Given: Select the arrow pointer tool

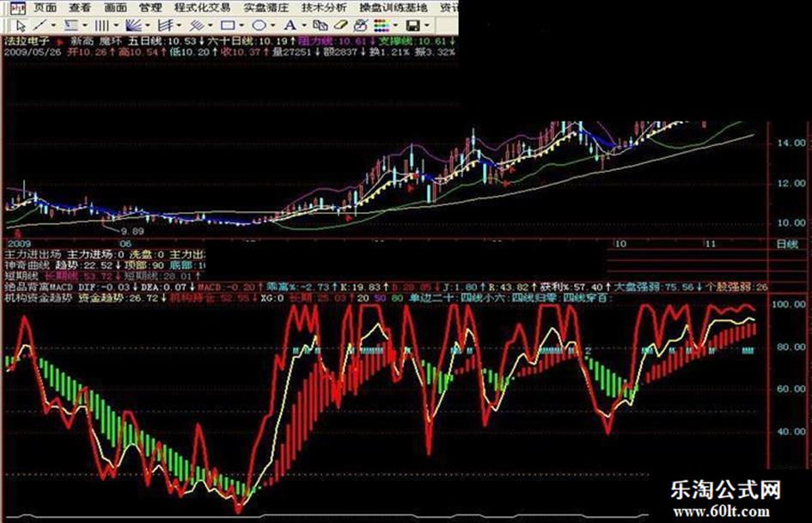Looking at the screenshot, I should click(x=20, y=25).
